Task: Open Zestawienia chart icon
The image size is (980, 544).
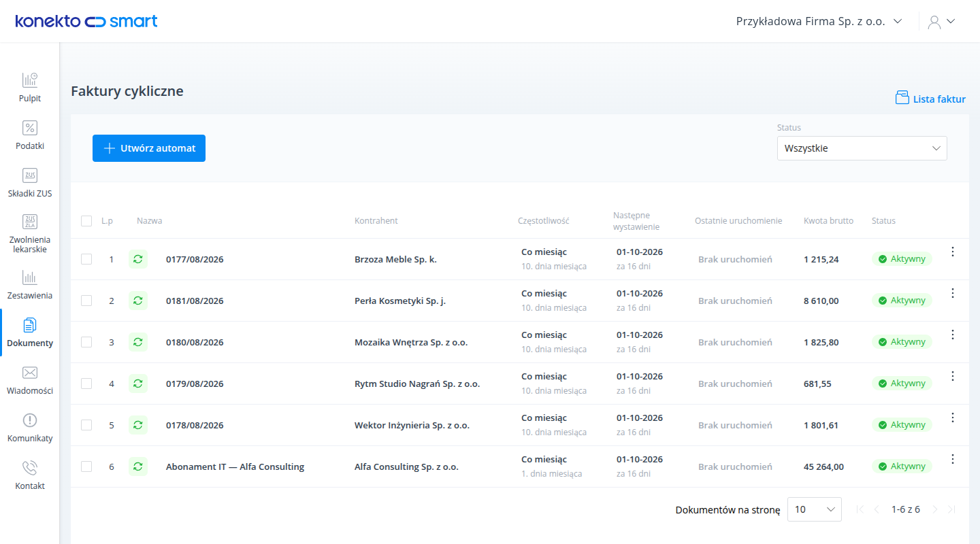Action: (30, 277)
